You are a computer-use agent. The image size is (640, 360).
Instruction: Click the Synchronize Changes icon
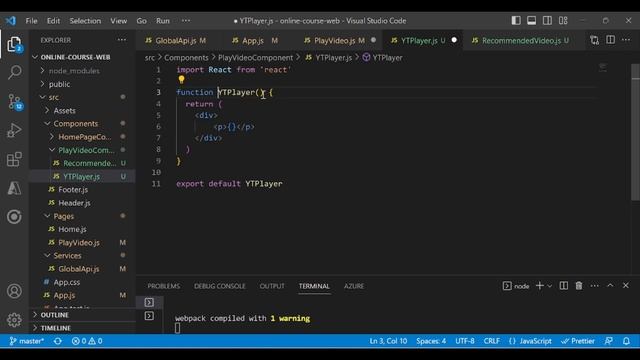click(58, 341)
